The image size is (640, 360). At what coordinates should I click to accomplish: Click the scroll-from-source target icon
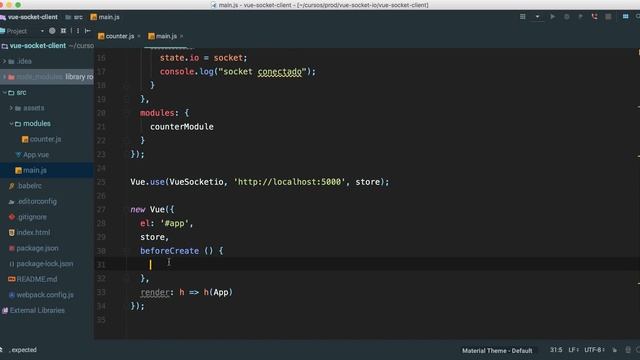52,31
